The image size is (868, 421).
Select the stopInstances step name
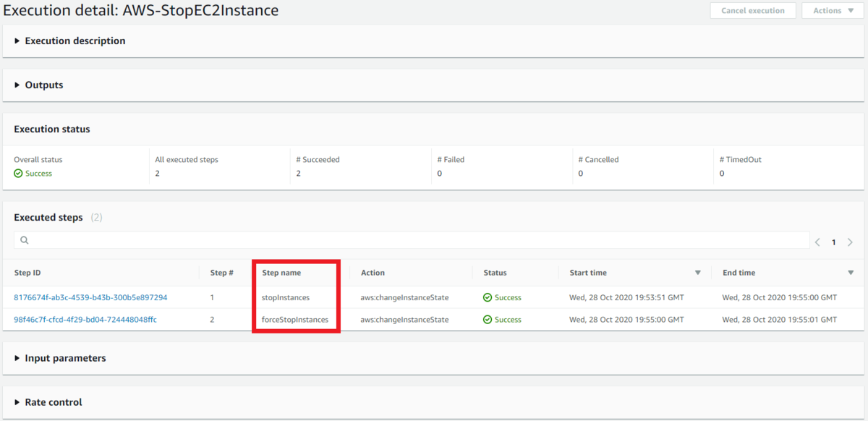click(286, 297)
